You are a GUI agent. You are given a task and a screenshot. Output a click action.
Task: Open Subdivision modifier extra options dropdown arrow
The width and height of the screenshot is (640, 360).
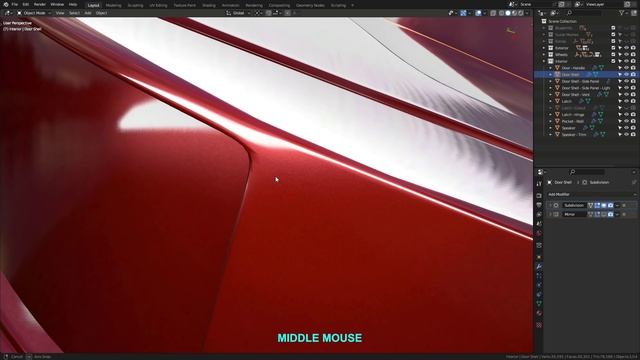pyautogui.click(x=617, y=205)
